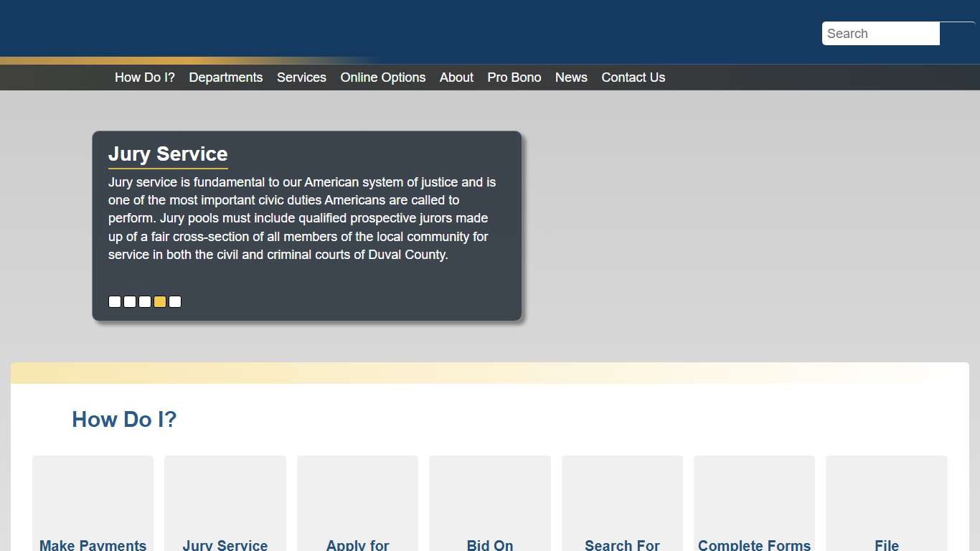Focus the Search text field
This screenshot has height=551, width=980.
click(x=880, y=34)
